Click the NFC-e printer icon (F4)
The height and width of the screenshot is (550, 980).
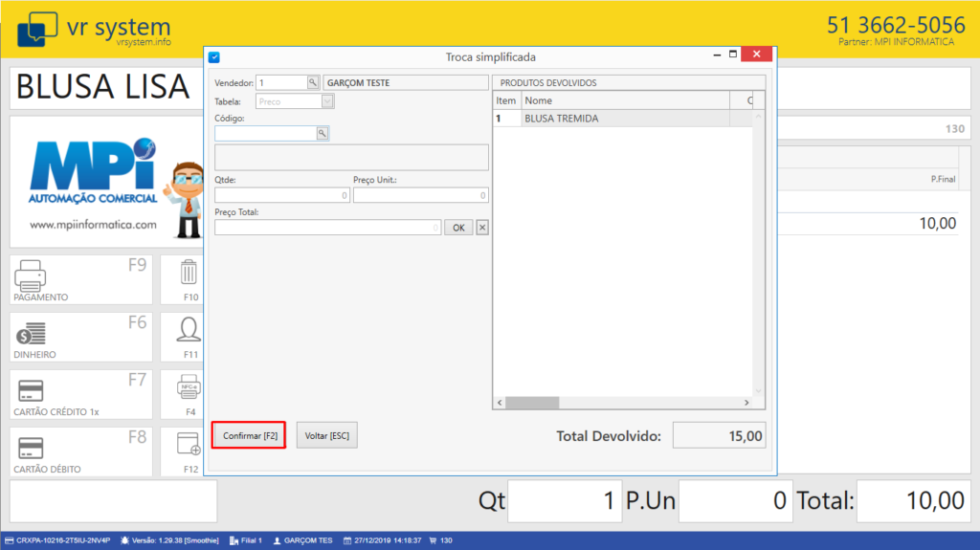[189, 388]
